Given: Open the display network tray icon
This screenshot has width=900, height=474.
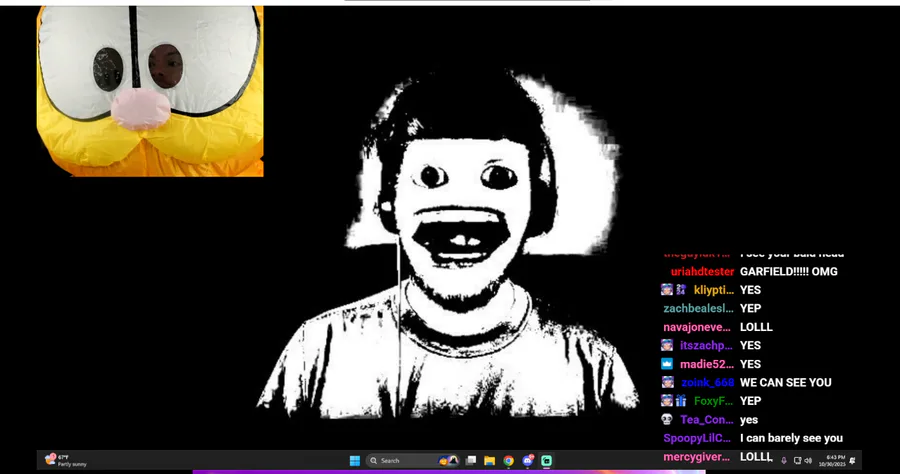Looking at the screenshot, I should [797, 460].
